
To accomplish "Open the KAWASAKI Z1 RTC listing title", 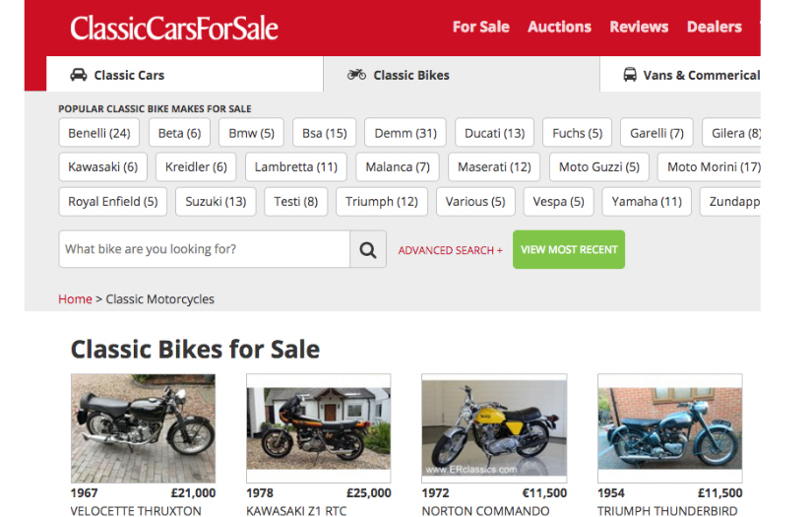I will click(x=296, y=511).
